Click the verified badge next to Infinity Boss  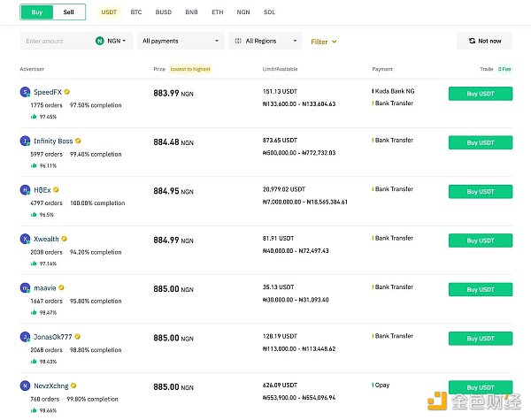coord(78,141)
